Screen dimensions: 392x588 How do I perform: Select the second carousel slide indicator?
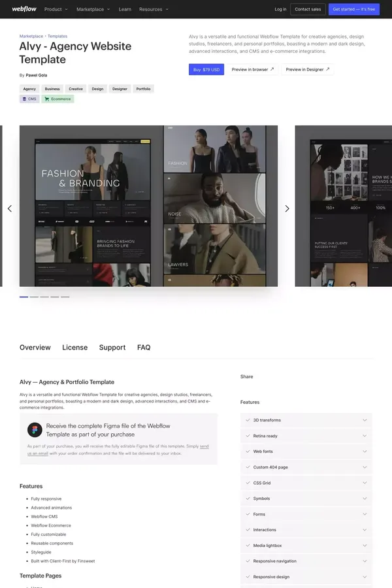[34, 297]
